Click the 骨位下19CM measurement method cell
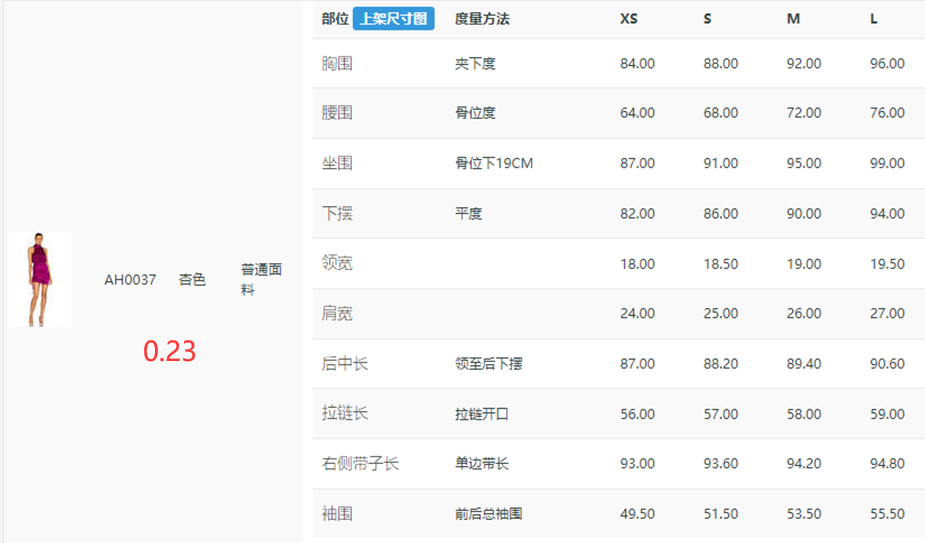This screenshot has width=925, height=543. tap(494, 163)
